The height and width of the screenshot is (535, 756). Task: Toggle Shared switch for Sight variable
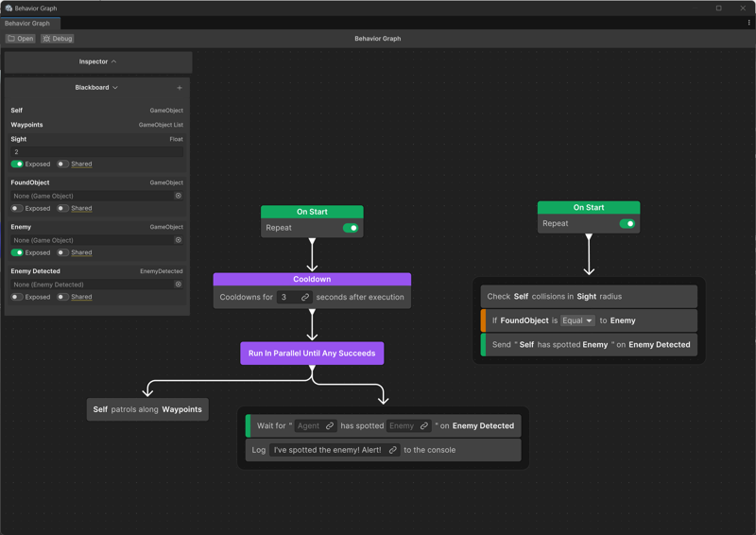click(62, 164)
